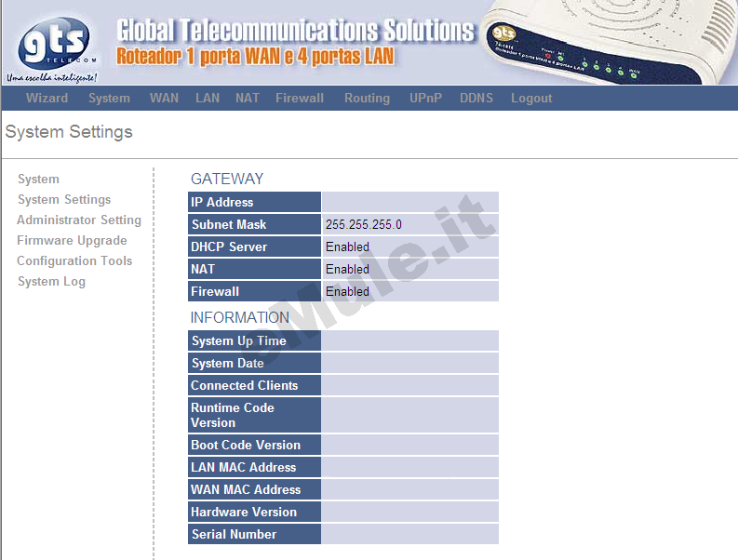Select the NAT menu item
The height and width of the screenshot is (560, 738).
click(248, 98)
